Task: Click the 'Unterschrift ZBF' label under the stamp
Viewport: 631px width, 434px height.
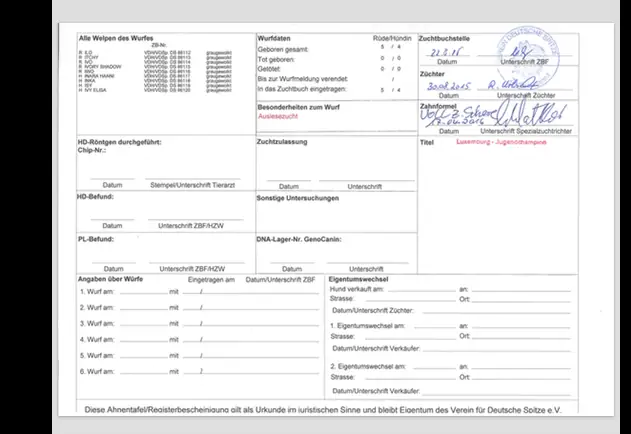Action: click(x=525, y=62)
